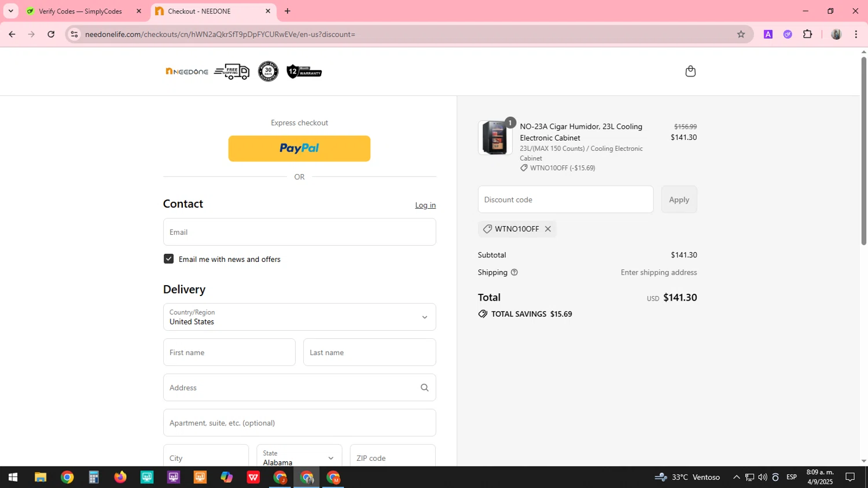Select the Checkout - NEEDONE tab

point(200,11)
